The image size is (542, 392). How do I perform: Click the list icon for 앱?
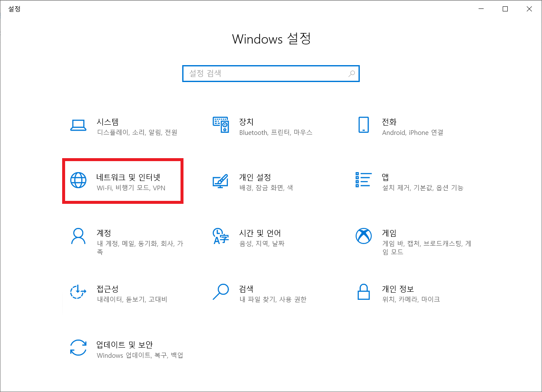[364, 180]
